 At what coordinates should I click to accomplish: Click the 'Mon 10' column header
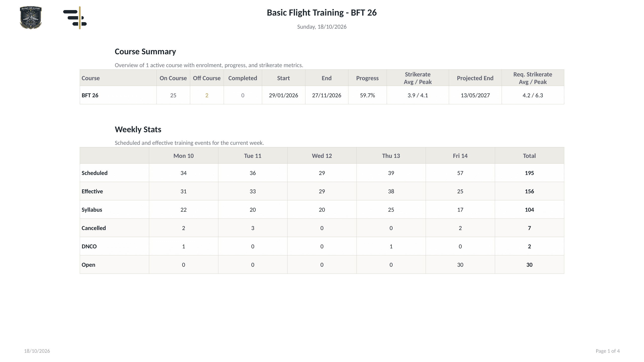[184, 156]
